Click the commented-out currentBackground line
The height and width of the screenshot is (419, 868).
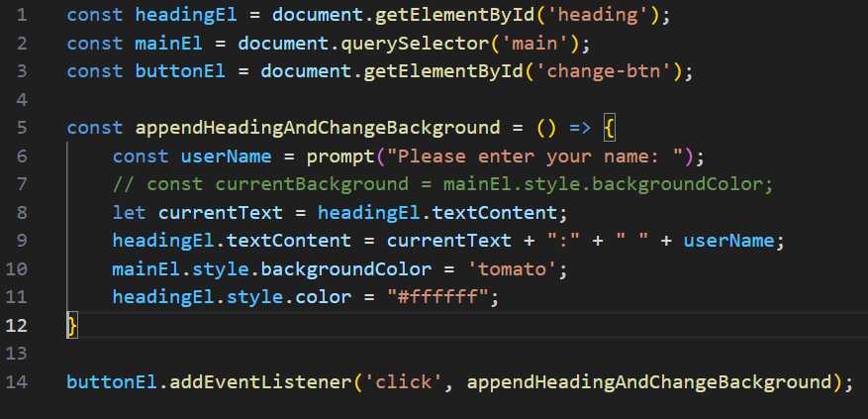pyautogui.click(x=442, y=184)
